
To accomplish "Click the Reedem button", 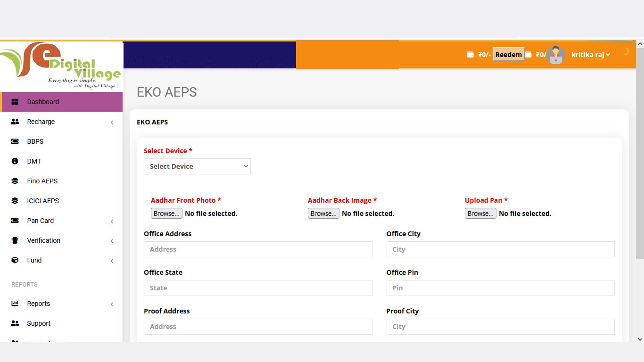I will pos(508,55).
